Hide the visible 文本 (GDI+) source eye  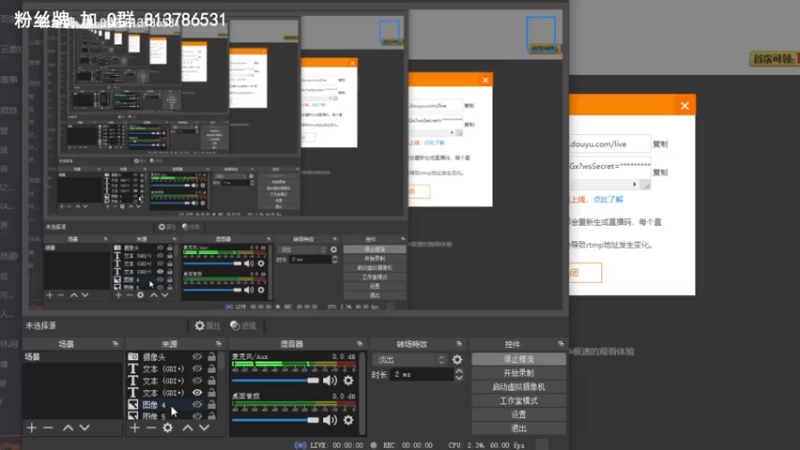197,392
